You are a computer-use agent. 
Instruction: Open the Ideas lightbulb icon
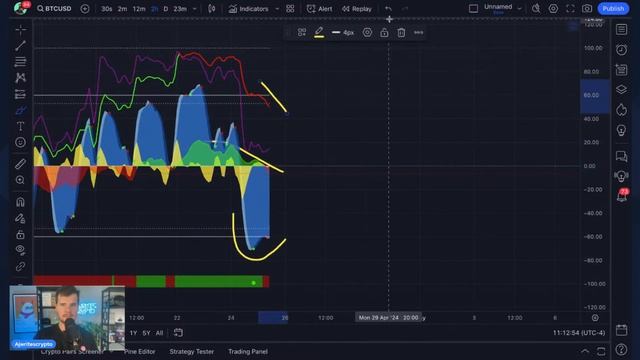pyautogui.click(x=621, y=130)
